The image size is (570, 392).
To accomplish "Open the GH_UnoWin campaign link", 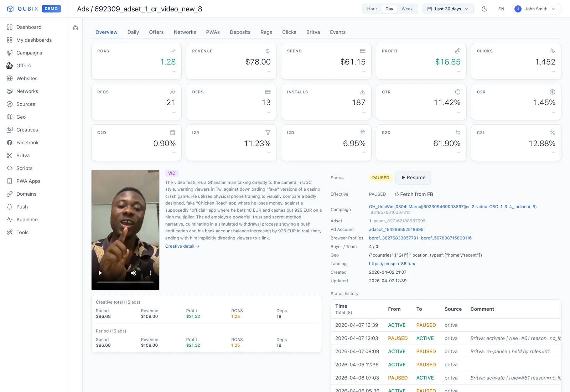I will click(453, 207).
